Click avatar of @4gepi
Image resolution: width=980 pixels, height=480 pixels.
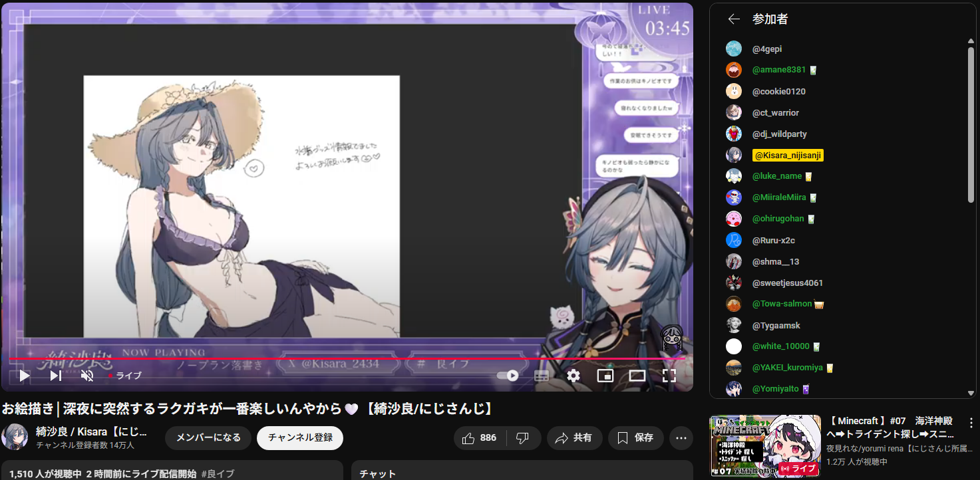pos(734,49)
